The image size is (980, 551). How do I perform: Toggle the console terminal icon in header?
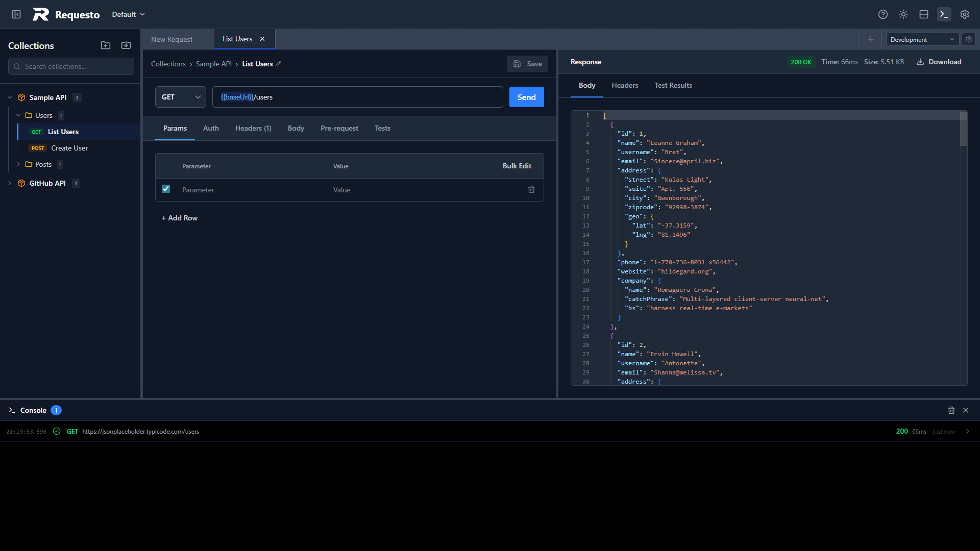click(944, 14)
